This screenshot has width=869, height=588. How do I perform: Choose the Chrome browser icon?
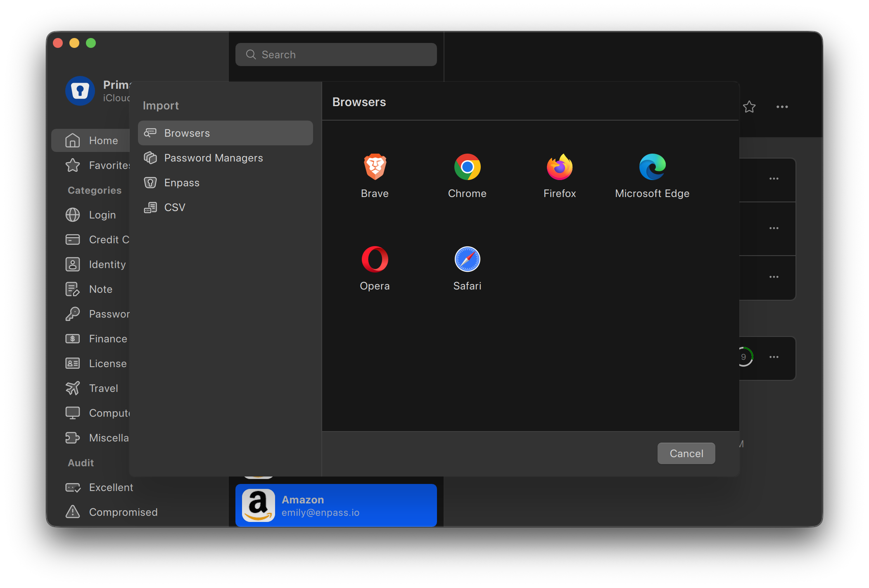tap(467, 167)
